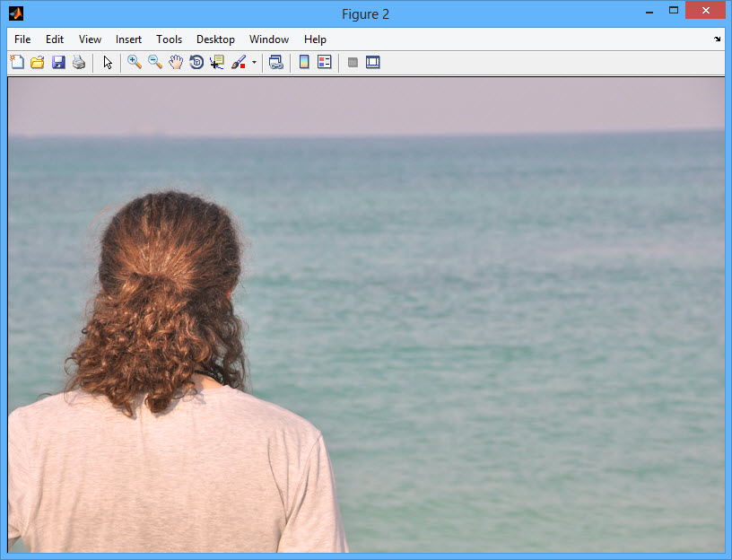Activate the Zoom In magnifier tool
732x560 pixels.
click(x=135, y=62)
